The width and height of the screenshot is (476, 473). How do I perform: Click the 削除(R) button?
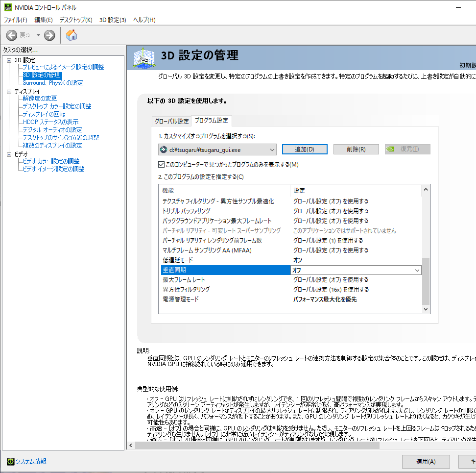(x=356, y=149)
